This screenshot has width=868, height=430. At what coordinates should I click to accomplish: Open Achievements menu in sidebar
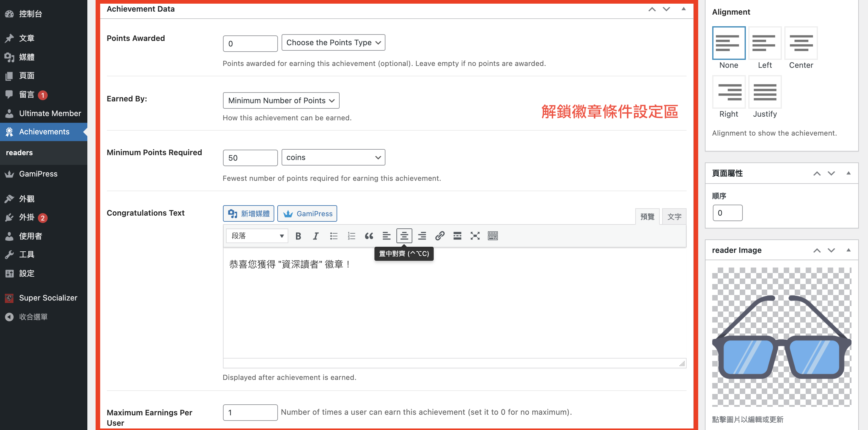(x=44, y=132)
